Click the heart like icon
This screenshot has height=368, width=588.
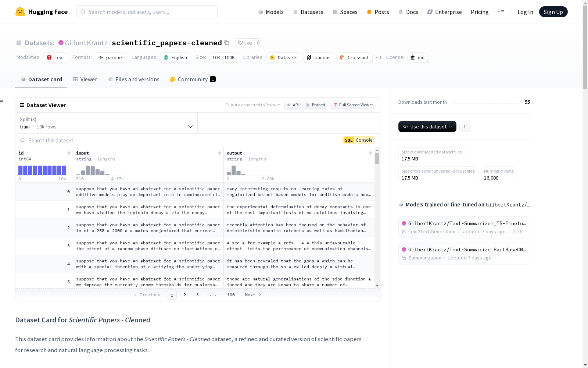pos(240,43)
